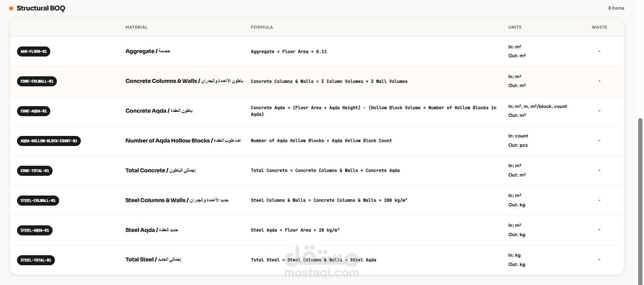Viewport: 644px width, 285px height.
Task: Select the Total Concrete material name
Action: [x=161, y=170]
